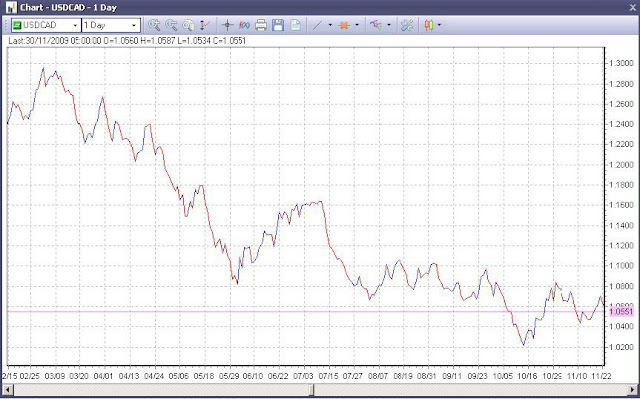Print the chart with the printer icon
This screenshot has width=640, height=399.
261,25
